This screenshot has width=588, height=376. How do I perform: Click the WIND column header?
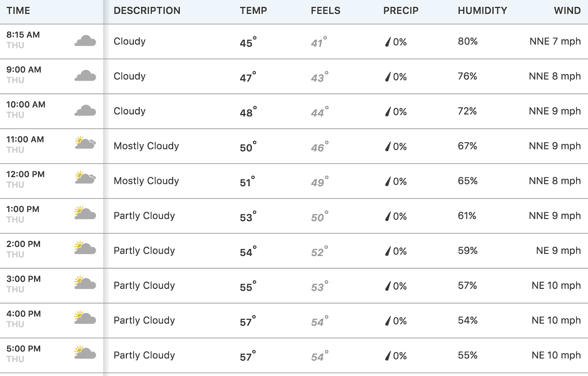[x=567, y=11]
